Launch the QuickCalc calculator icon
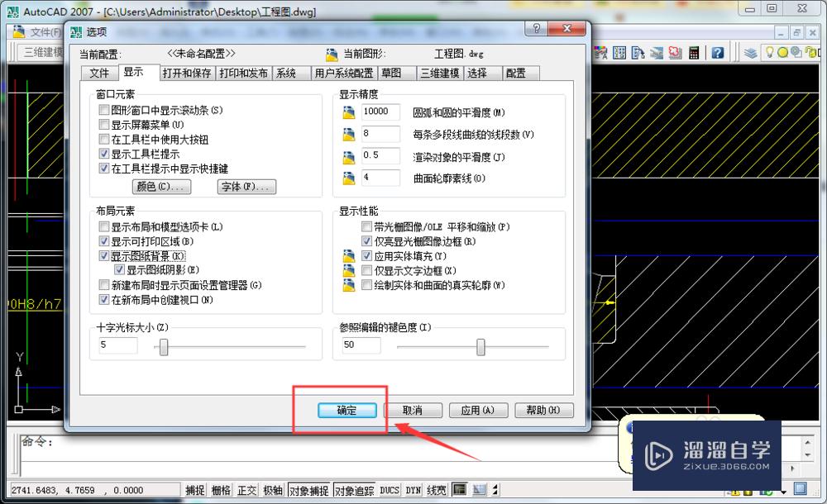This screenshot has width=827, height=504. point(694,52)
